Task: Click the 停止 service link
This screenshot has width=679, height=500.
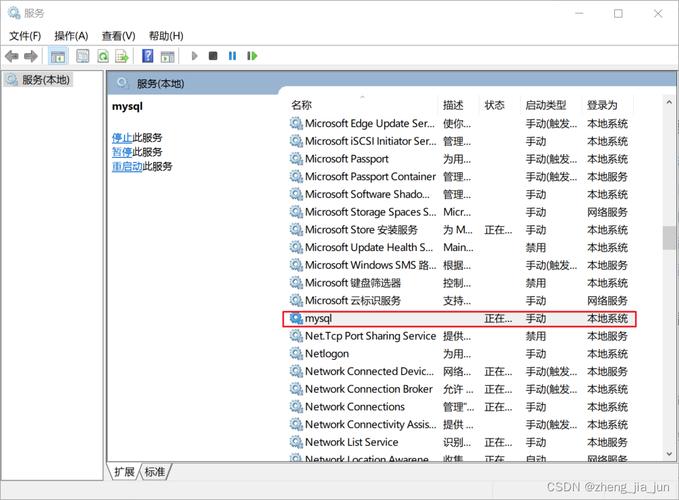Action: click(x=122, y=138)
